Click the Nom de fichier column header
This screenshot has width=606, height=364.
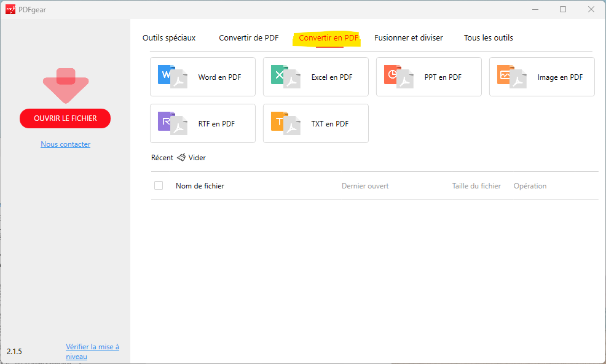pos(200,186)
